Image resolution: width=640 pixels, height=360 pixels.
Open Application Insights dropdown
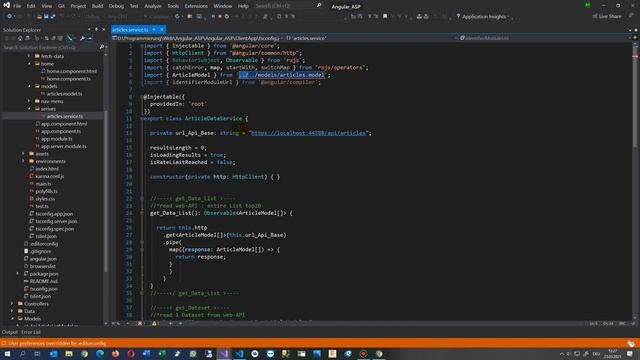(x=484, y=16)
